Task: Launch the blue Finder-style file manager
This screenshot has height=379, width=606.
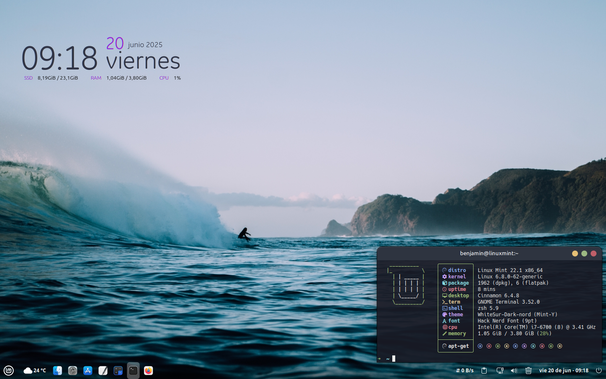Action: coord(58,371)
